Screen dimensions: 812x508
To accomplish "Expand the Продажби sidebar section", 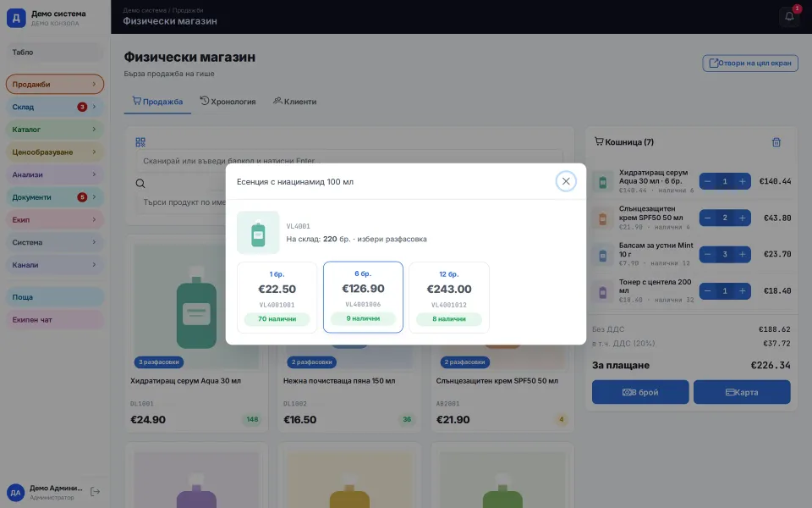I will [x=55, y=84].
